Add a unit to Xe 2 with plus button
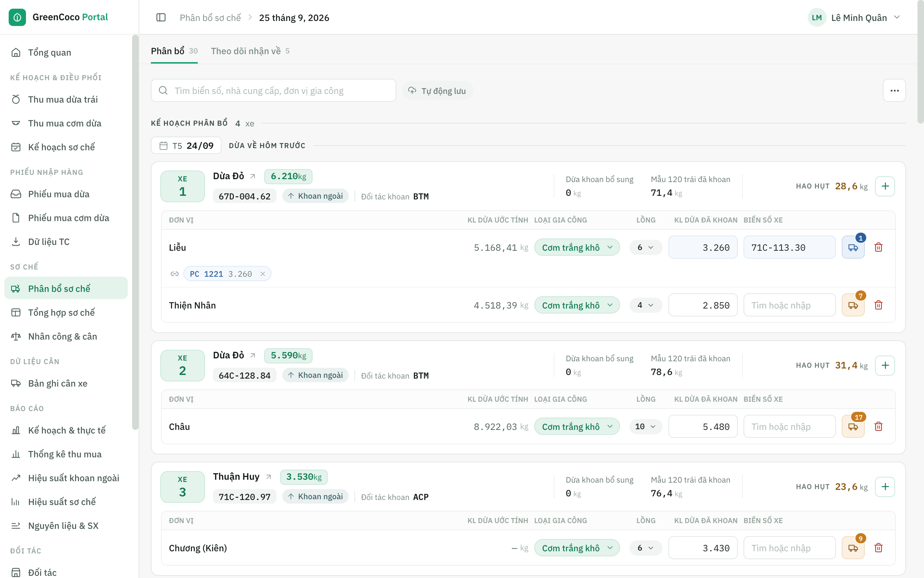 (x=885, y=366)
